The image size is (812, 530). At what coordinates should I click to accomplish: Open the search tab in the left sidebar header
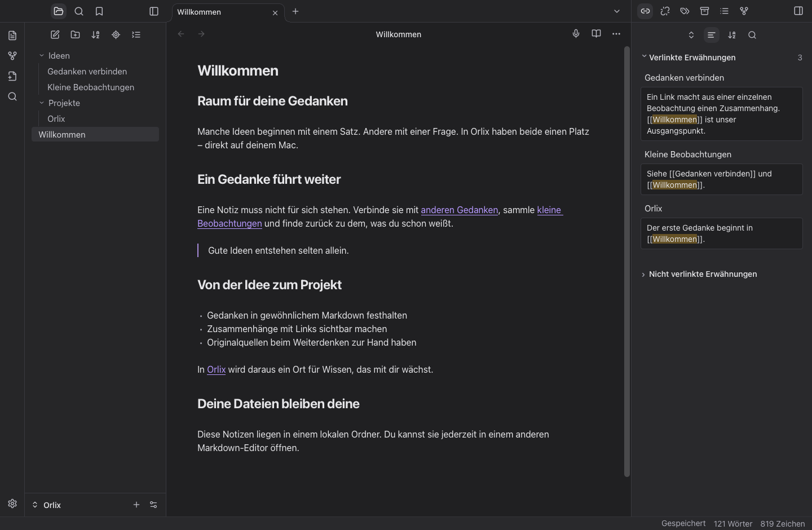[79, 11]
